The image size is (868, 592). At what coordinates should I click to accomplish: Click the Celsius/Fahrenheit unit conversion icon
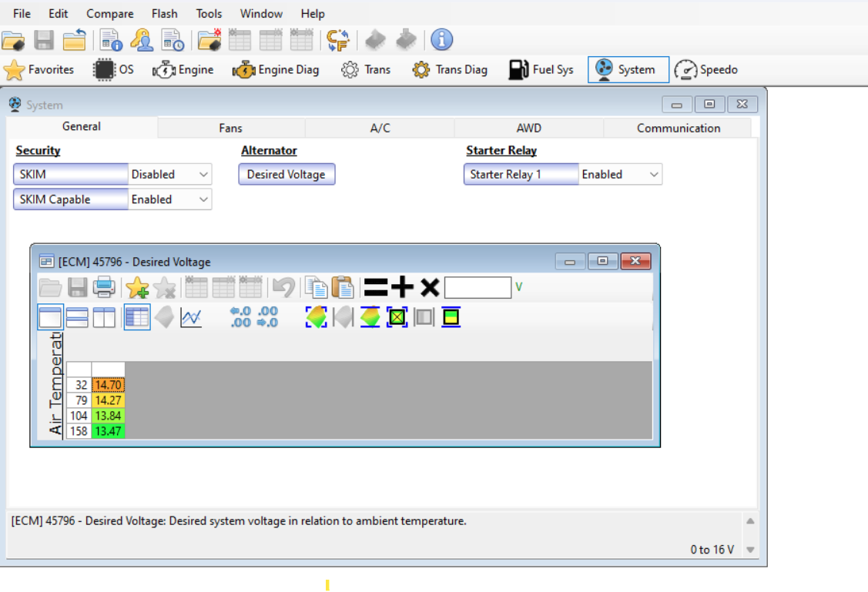coord(337,40)
